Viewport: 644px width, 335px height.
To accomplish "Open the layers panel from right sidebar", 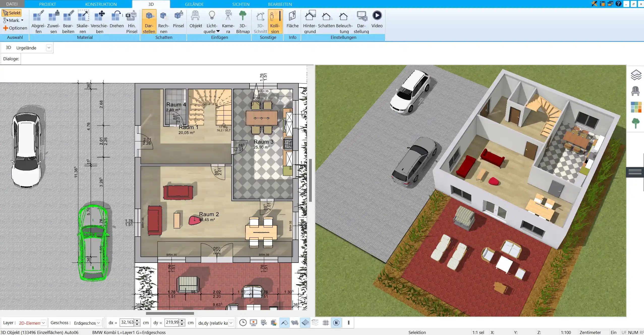I will (x=636, y=75).
